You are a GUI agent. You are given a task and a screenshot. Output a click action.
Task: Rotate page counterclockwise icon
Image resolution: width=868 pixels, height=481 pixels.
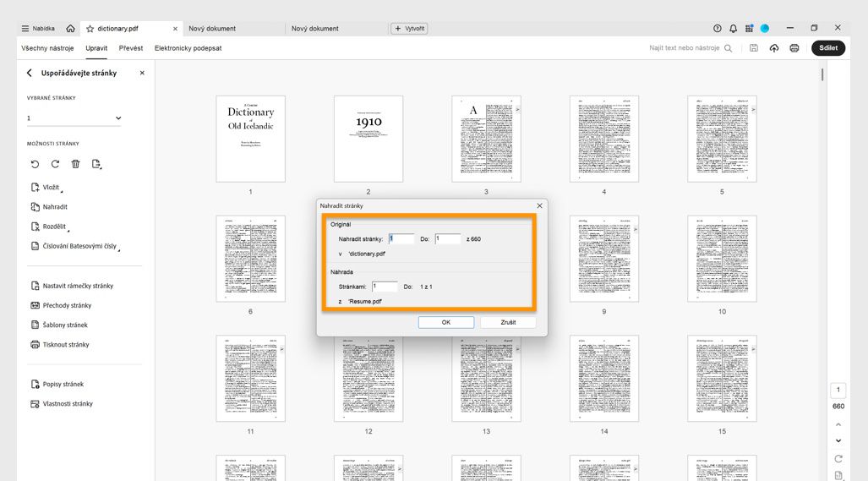(35, 164)
